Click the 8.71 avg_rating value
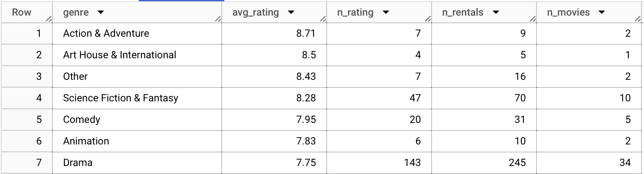Screen dimensions: 644x174 pyautogui.click(x=306, y=33)
